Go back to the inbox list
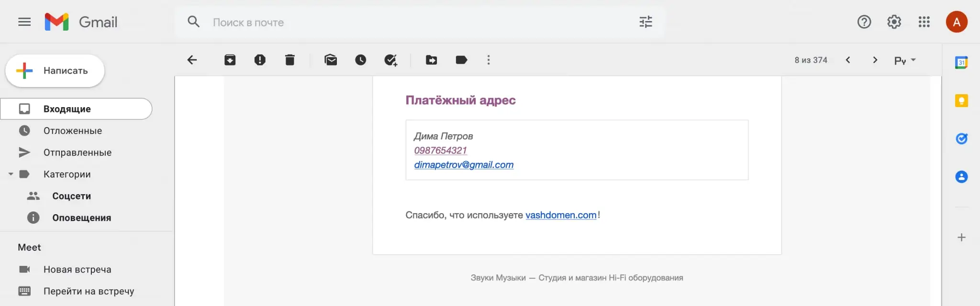This screenshot has height=306, width=980. 192,60
